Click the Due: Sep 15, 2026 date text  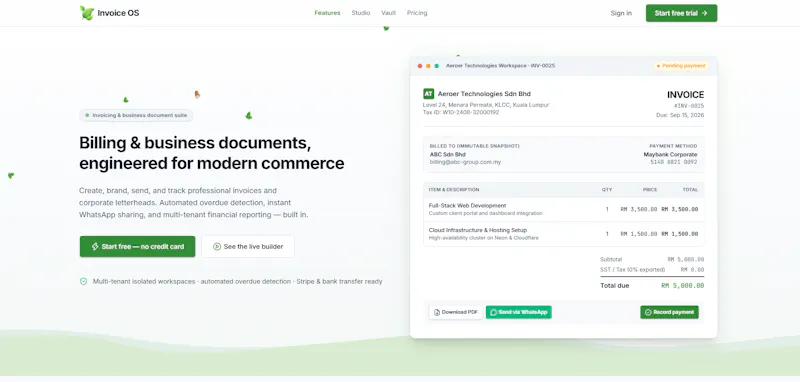click(x=680, y=115)
